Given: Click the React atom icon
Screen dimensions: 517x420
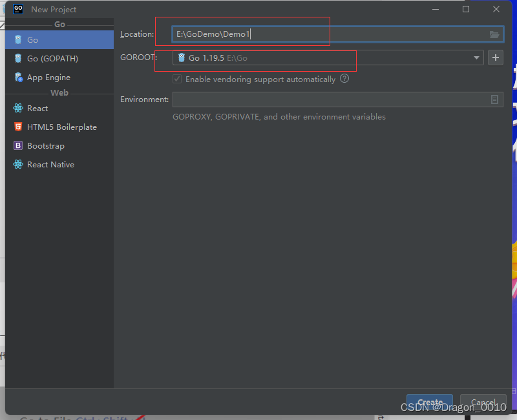Looking at the screenshot, I should coord(18,108).
